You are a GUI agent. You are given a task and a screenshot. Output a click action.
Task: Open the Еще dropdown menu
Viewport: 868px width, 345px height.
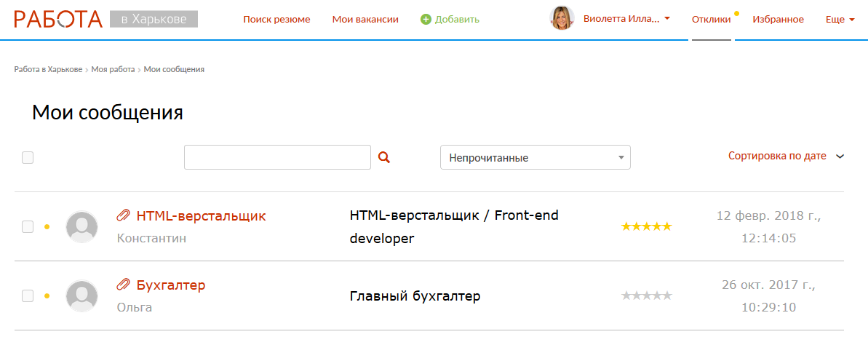point(840,20)
